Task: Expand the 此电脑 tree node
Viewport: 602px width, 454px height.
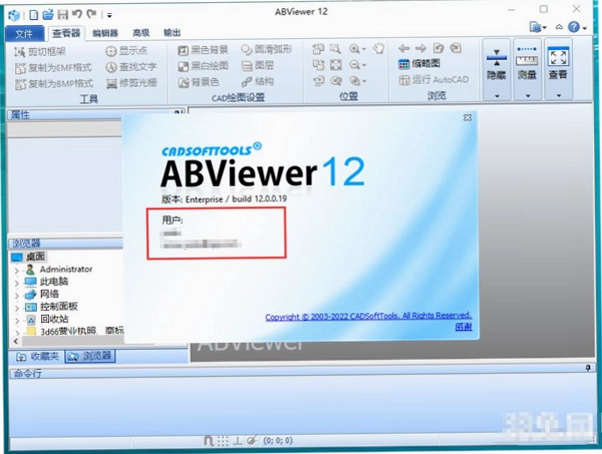Action: click(x=17, y=283)
